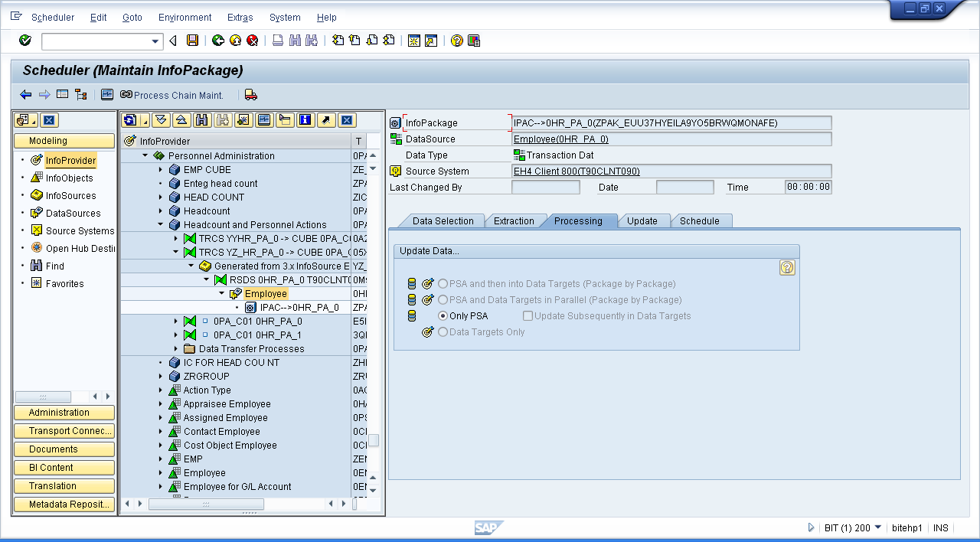Click the Save floppy disk icon
The height and width of the screenshot is (542, 980).
point(193,41)
